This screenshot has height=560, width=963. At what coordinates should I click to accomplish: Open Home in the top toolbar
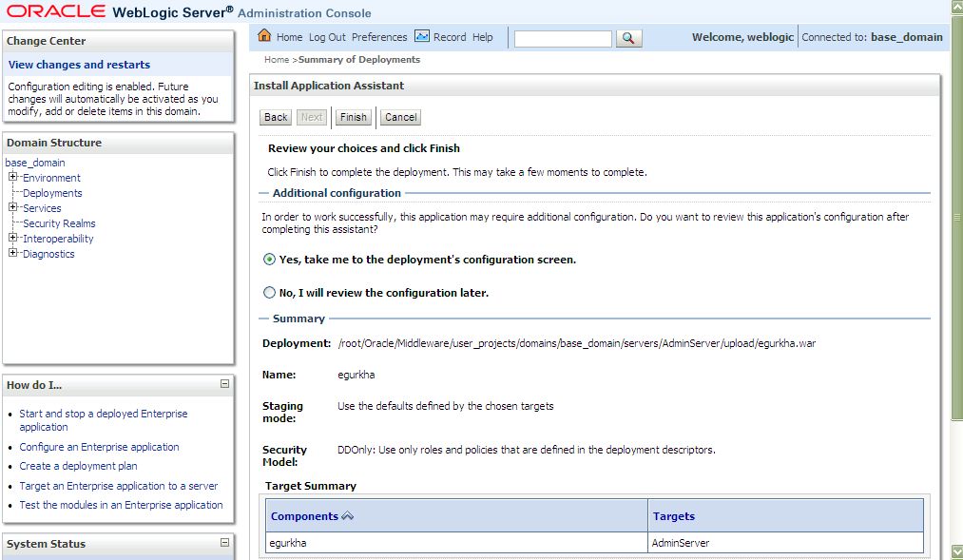tap(289, 37)
